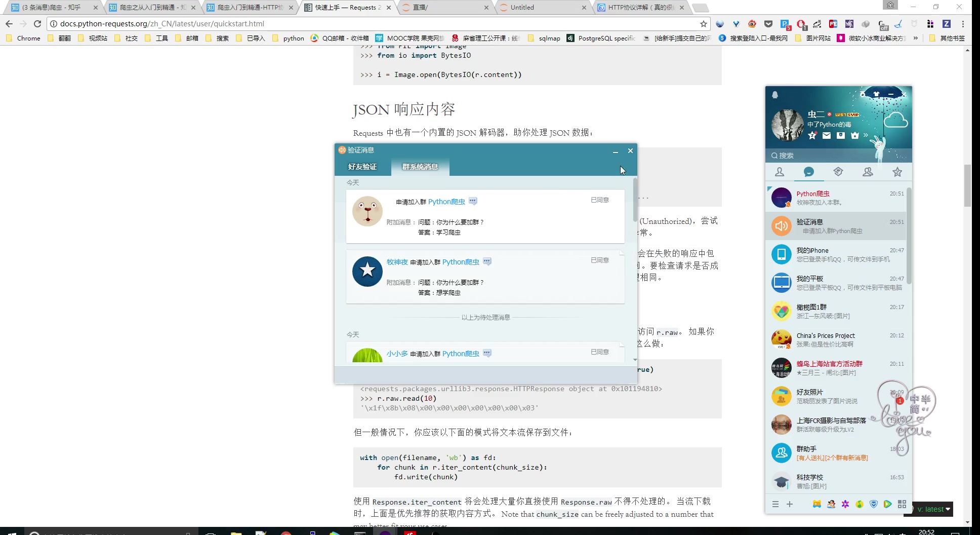Open QQ Mail envelope icon in profile header
Image resolution: width=980 pixels, height=535 pixels.
(827, 135)
